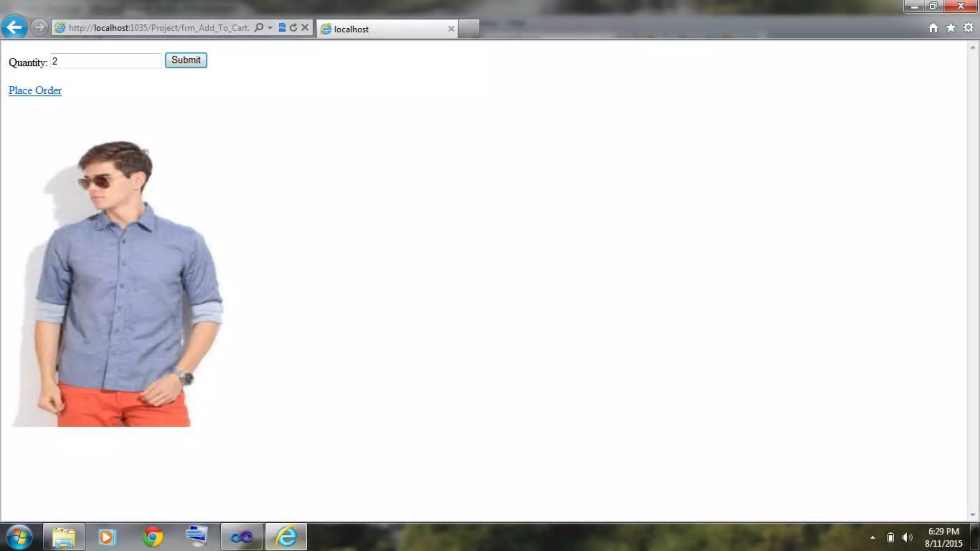Open the Tools gear menu
This screenshot has height=551, width=980.
[969, 28]
